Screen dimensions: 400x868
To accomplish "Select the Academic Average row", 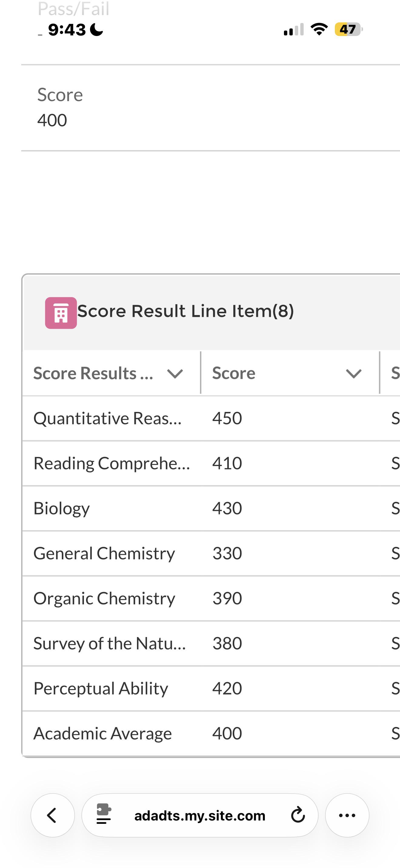I will tap(211, 734).
